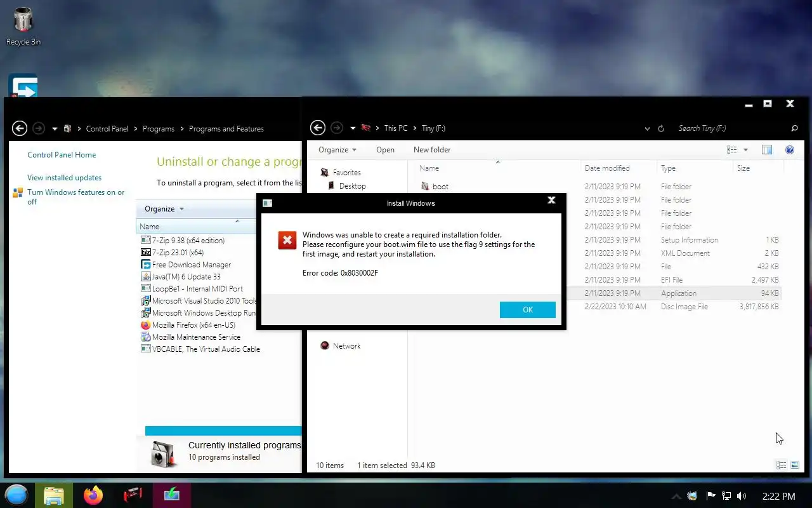Image resolution: width=812 pixels, height=508 pixels.
Task: Click the search magnifier icon
Action: coord(794,128)
